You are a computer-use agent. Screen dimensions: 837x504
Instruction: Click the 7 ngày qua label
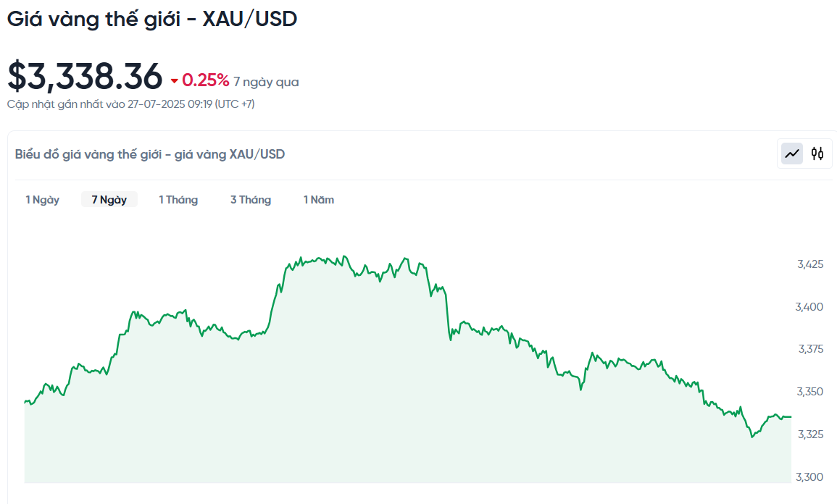coord(266,82)
